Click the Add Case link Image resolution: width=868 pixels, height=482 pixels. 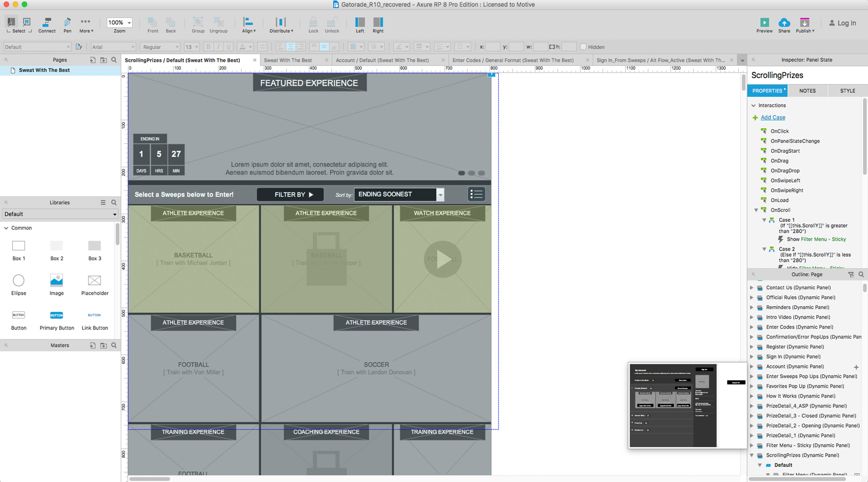[772, 117]
